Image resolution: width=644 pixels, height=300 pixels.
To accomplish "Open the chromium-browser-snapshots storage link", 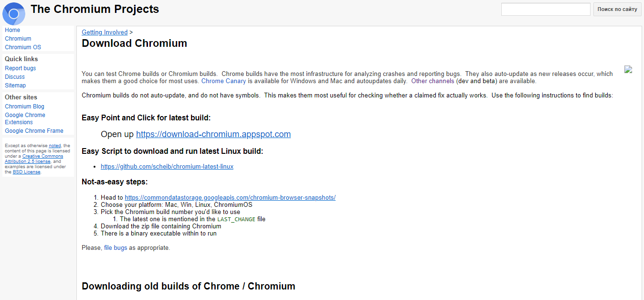I will click(230, 197).
